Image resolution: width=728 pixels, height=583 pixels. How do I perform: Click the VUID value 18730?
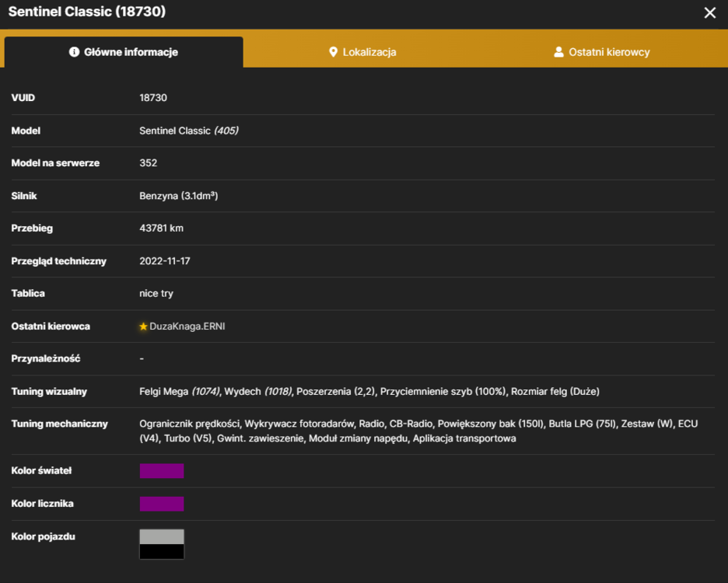coord(153,98)
